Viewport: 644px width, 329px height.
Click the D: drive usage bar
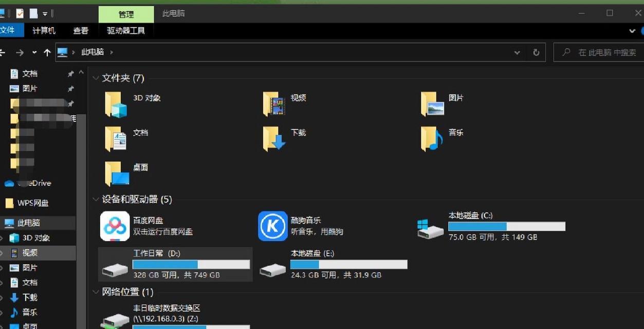coord(191,264)
